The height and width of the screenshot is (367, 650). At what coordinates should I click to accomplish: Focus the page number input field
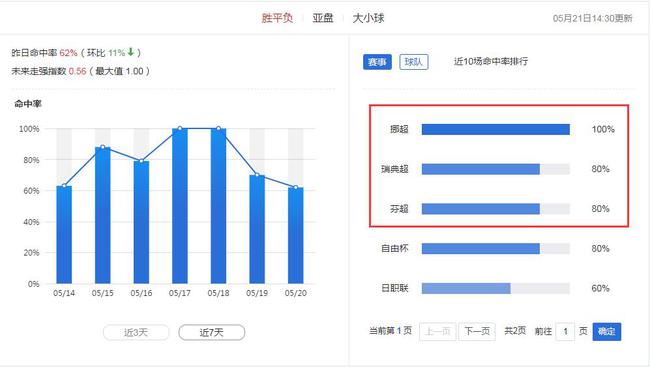click(x=565, y=331)
